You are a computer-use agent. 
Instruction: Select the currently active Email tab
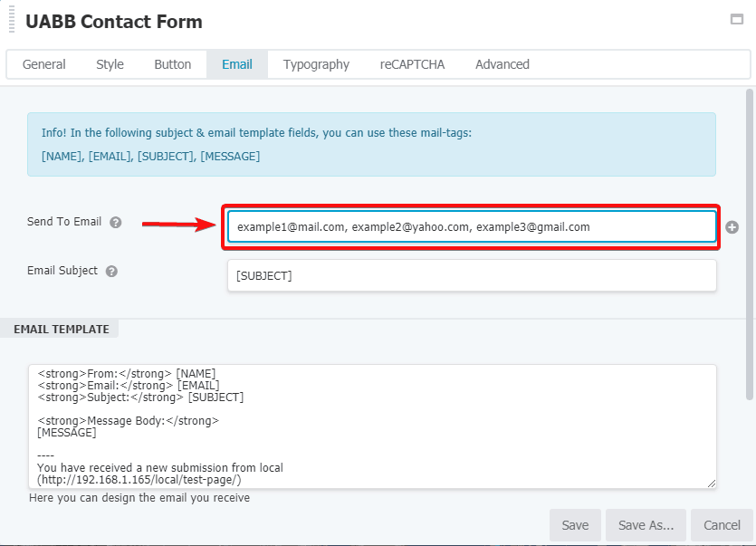pos(236,64)
